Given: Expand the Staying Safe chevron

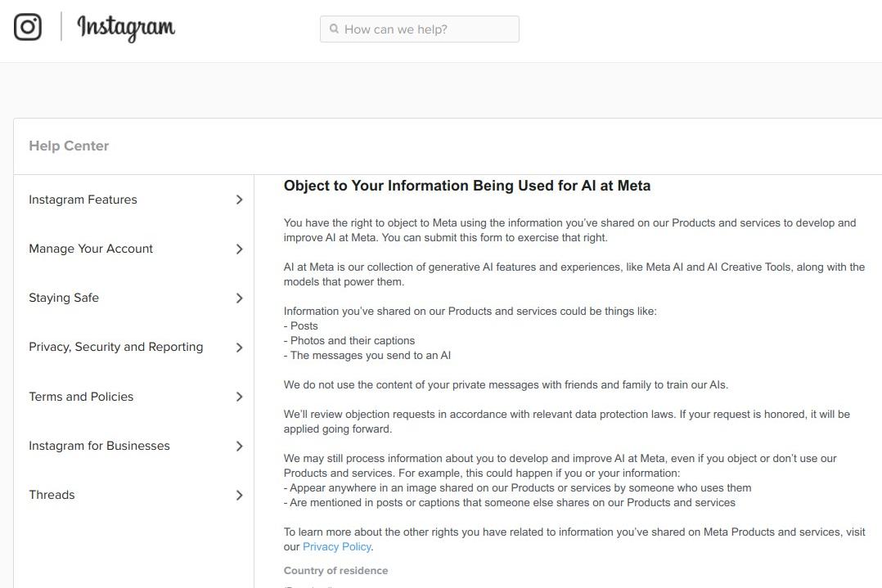Looking at the screenshot, I should click(240, 298).
